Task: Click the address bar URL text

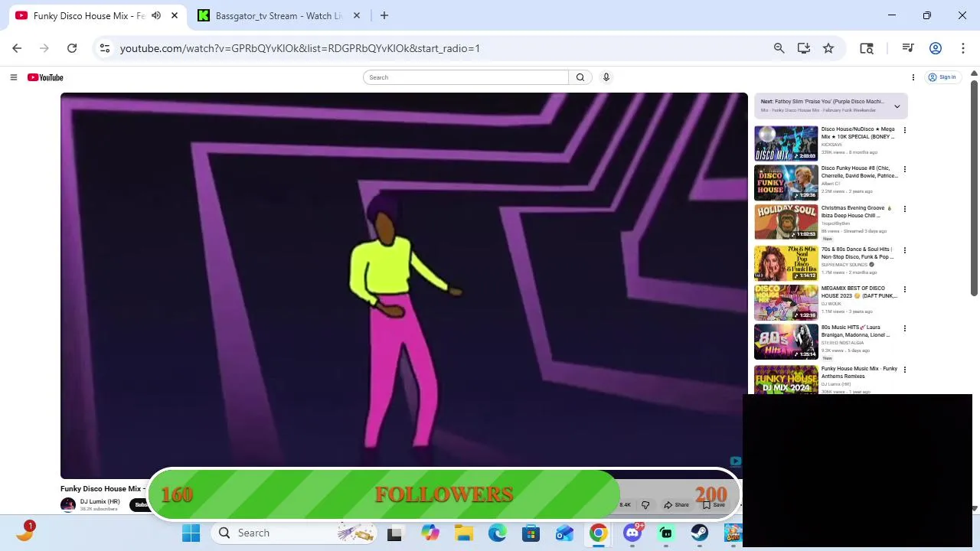Action: tap(300, 48)
